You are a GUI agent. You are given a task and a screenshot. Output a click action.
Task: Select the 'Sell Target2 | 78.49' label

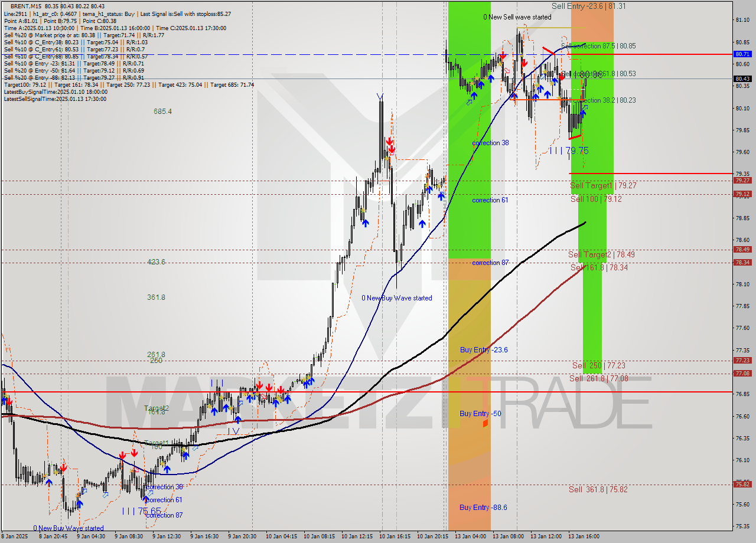(602, 254)
